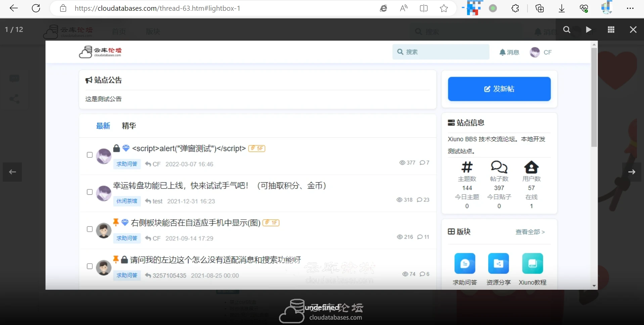Screen dimensions: 644x325
Task: Enter split screen with the address bar icon
Action: (424, 8)
